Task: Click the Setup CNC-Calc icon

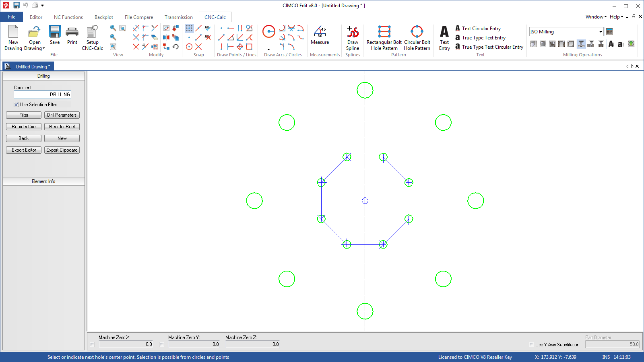Action: (92, 32)
